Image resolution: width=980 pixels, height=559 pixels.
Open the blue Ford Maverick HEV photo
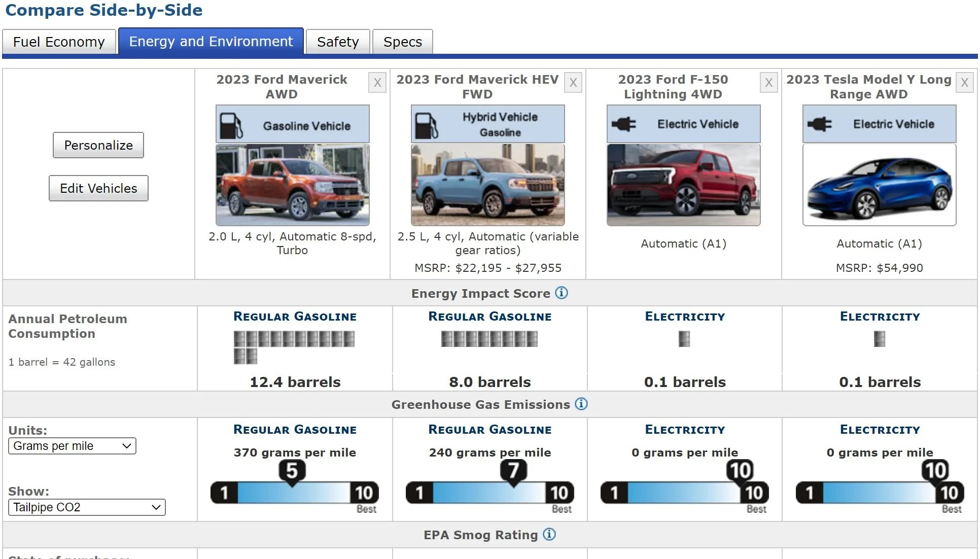pos(488,185)
